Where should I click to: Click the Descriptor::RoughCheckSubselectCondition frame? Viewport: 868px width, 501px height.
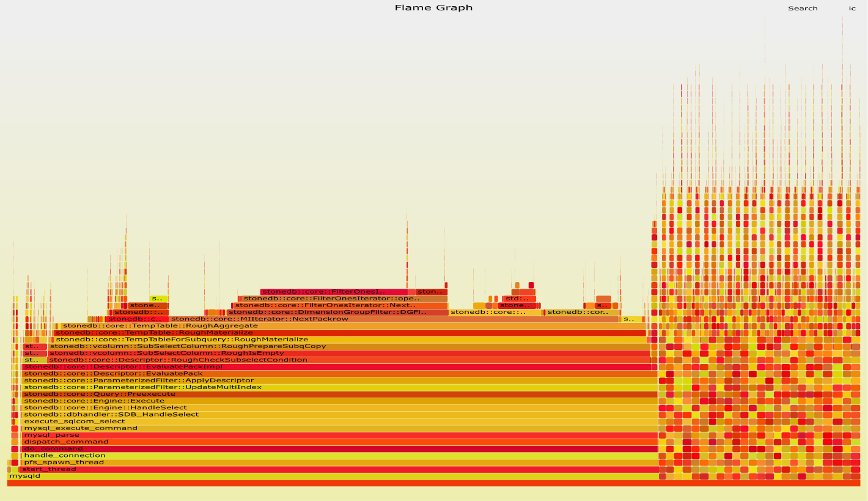[x=349, y=360]
